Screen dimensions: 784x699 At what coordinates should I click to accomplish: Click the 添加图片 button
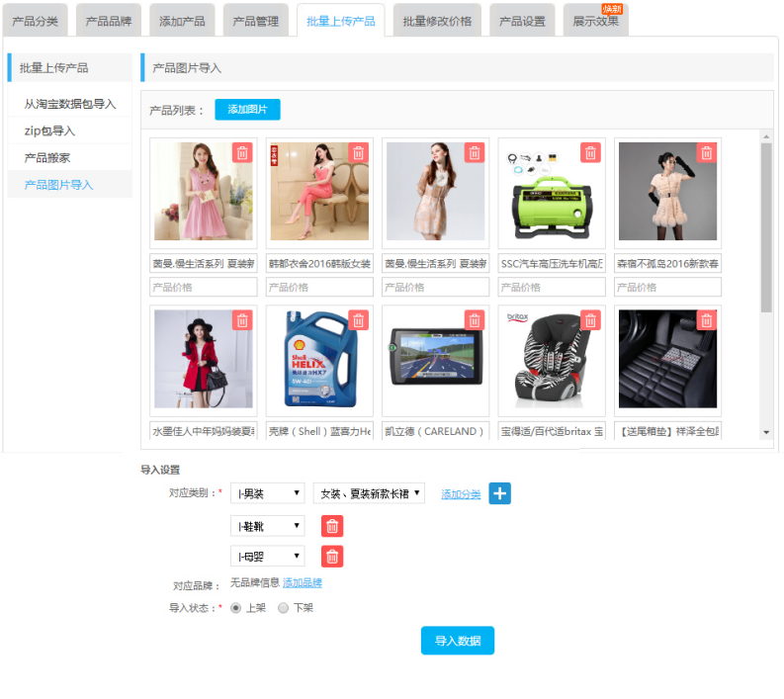tap(247, 110)
